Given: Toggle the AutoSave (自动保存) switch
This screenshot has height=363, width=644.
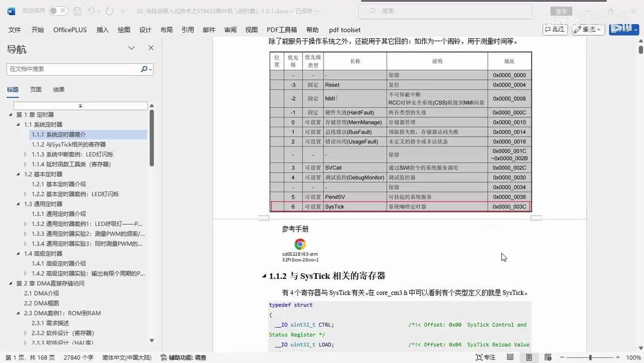Looking at the screenshot, I should pos(58,11).
